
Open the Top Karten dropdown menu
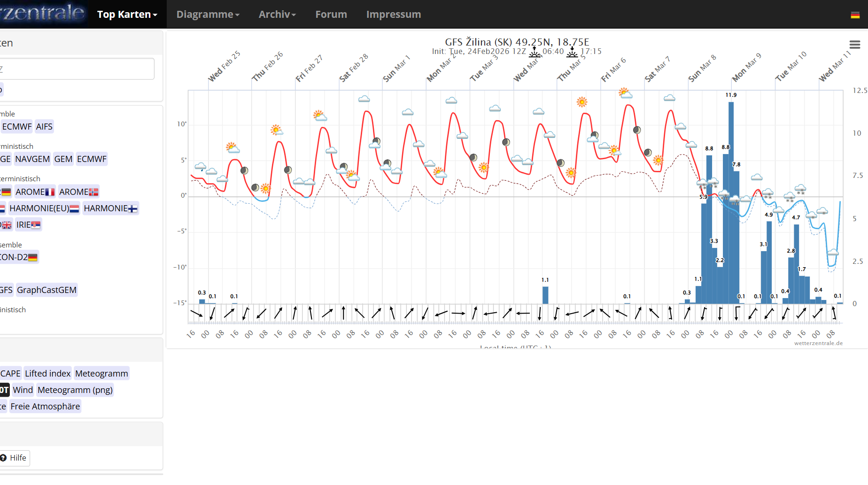[127, 15]
